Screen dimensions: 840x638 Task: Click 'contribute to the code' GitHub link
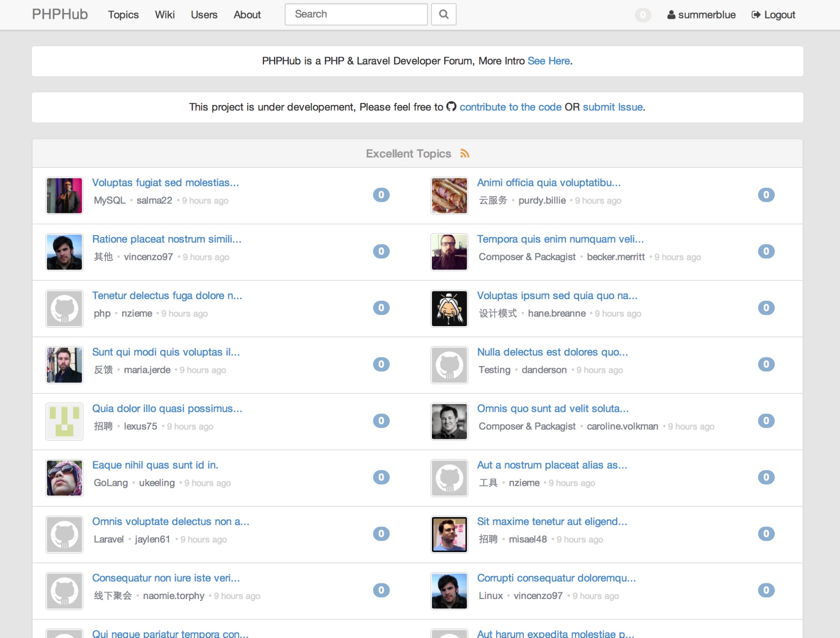click(x=510, y=107)
